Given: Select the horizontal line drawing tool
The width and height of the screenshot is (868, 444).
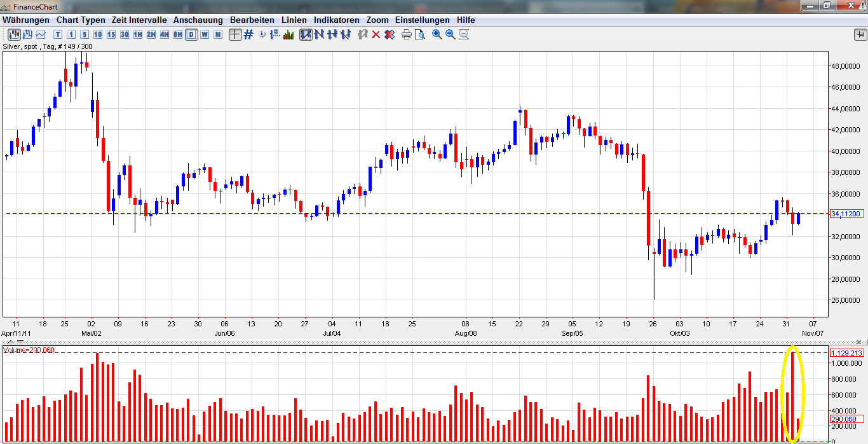Looking at the screenshot, I should (x=332, y=34).
